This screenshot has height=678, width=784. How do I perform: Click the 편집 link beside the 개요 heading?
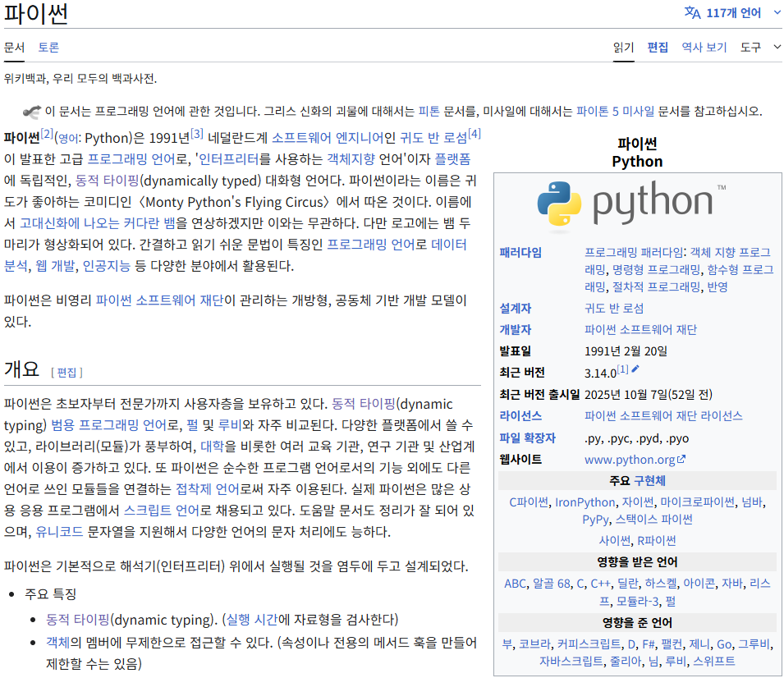(66, 373)
